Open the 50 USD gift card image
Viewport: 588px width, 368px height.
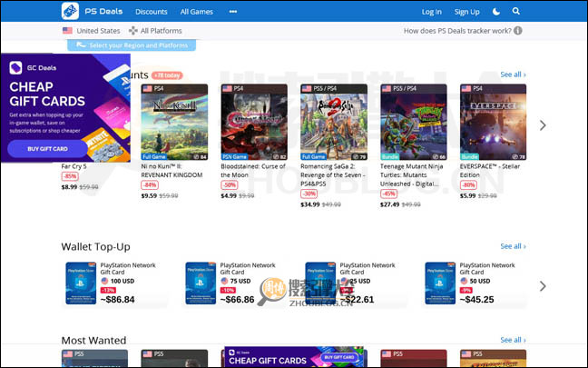coord(440,283)
